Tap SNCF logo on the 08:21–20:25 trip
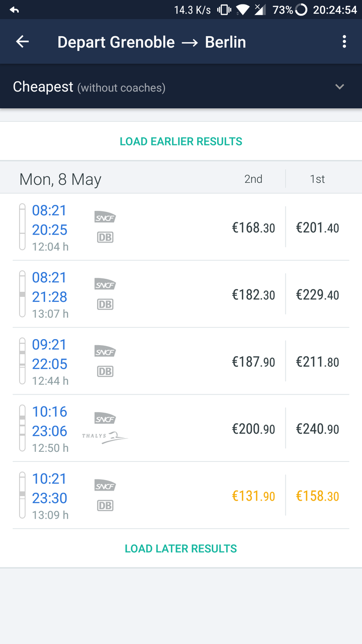 (105, 217)
